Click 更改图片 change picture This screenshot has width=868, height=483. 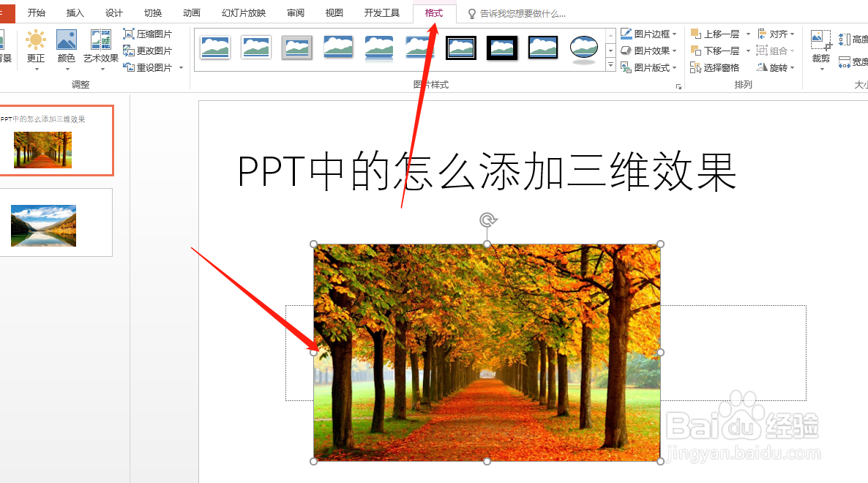click(x=148, y=51)
